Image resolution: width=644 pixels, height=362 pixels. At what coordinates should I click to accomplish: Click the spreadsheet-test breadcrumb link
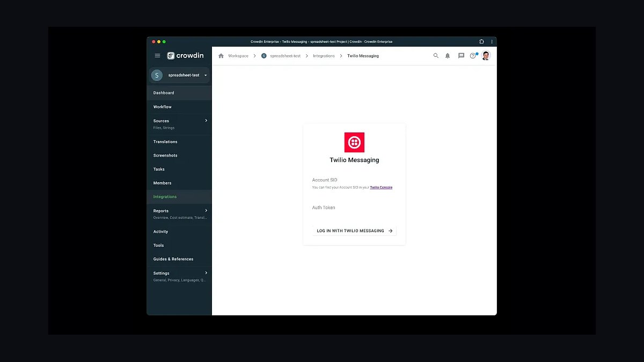[x=286, y=56]
